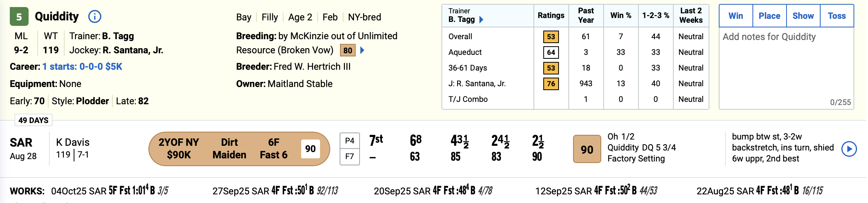Mark Quiddity as Place
The width and height of the screenshot is (868, 203).
[x=769, y=16]
